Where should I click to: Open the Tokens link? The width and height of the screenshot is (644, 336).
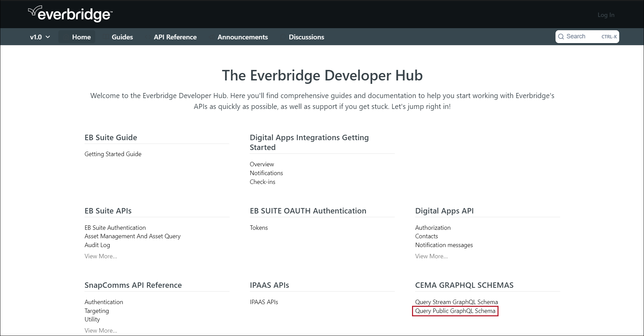(x=259, y=228)
